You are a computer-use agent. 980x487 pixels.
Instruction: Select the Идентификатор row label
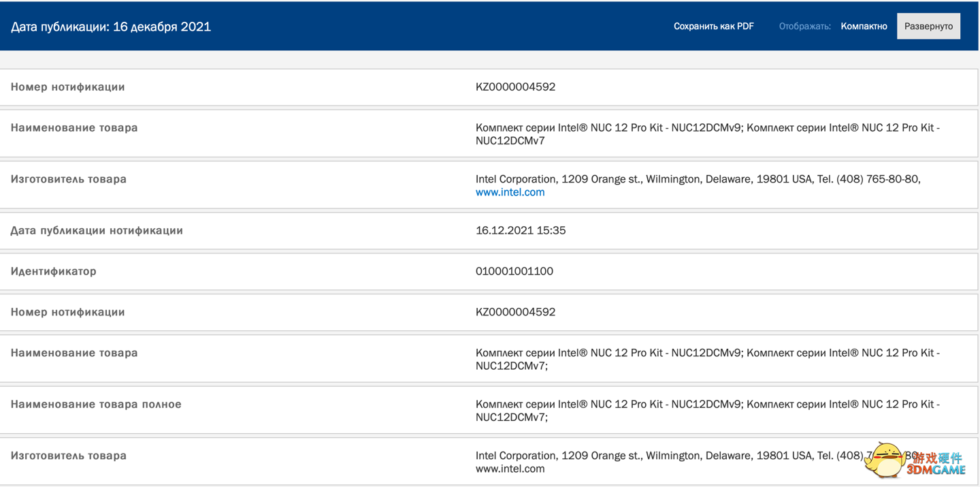pyautogui.click(x=53, y=271)
